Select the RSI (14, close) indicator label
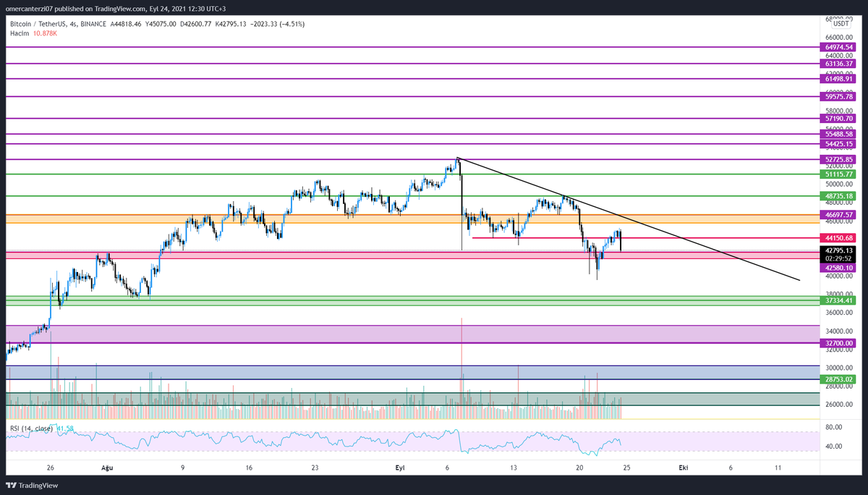The width and height of the screenshot is (868, 495). click(30, 428)
